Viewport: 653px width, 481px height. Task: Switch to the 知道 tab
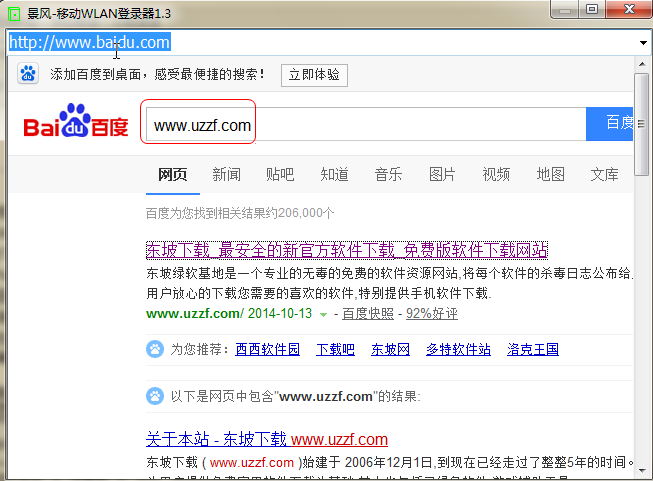tap(334, 174)
